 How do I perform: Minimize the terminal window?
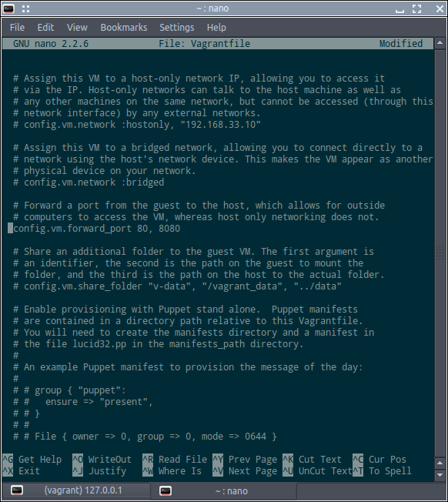point(400,8)
